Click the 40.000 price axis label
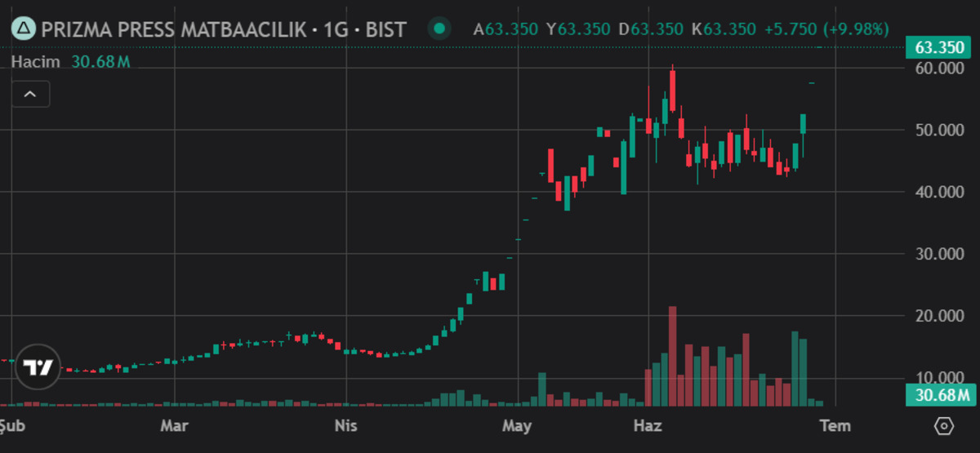980x453 pixels. (x=940, y=192)
